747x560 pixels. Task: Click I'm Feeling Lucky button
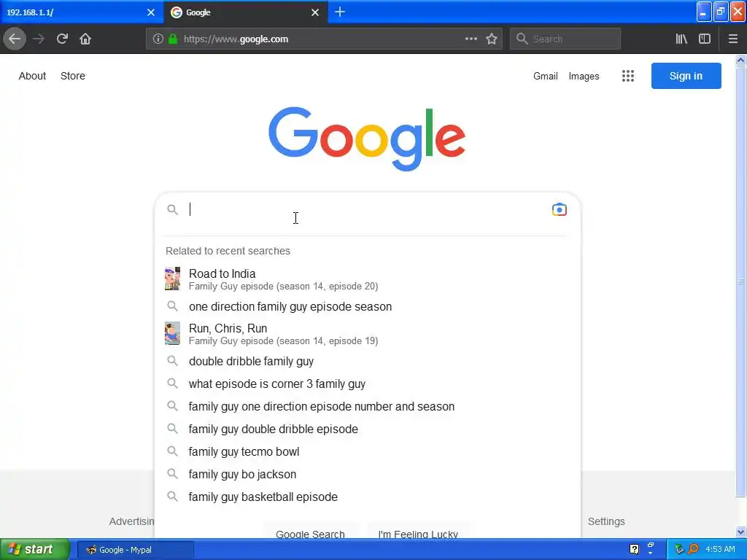click(418, 532)
